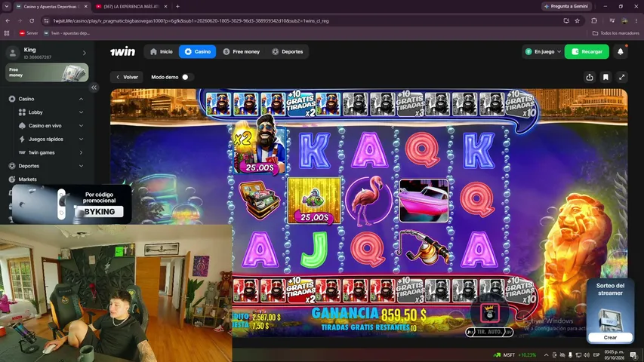Click the green Recargar button
The image size is (644, 362).
click(x=587, y=52)
